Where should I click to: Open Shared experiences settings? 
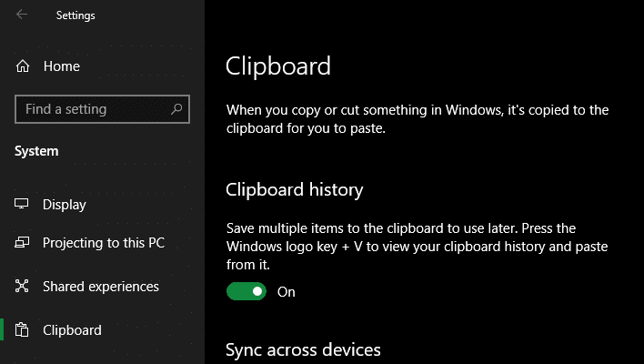[x=102, y=287]
